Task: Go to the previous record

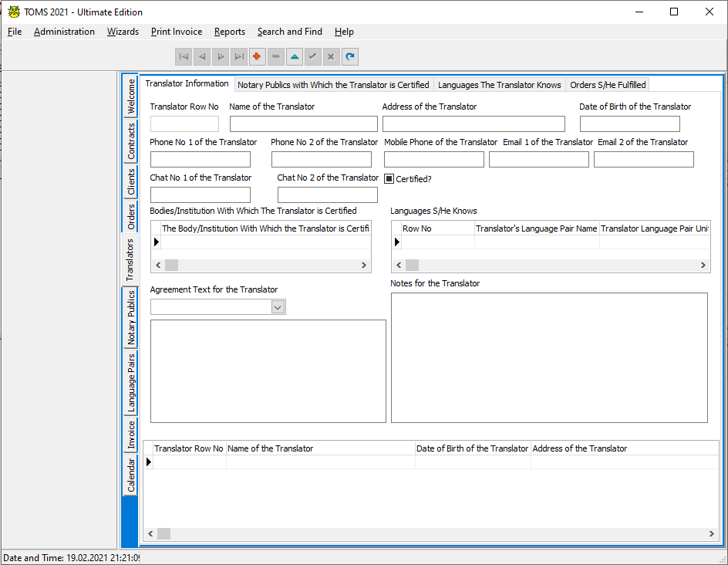Action: (x=202, y=56)
